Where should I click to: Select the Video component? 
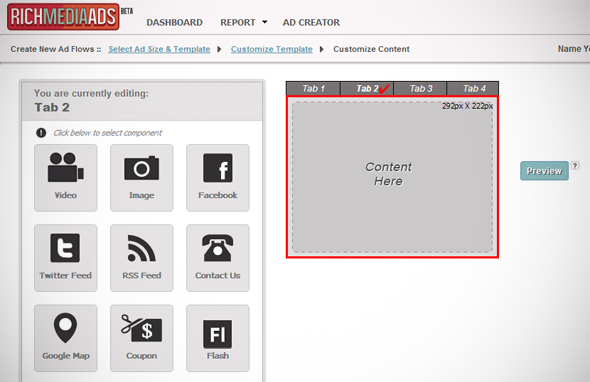click(x=65, y=178)
